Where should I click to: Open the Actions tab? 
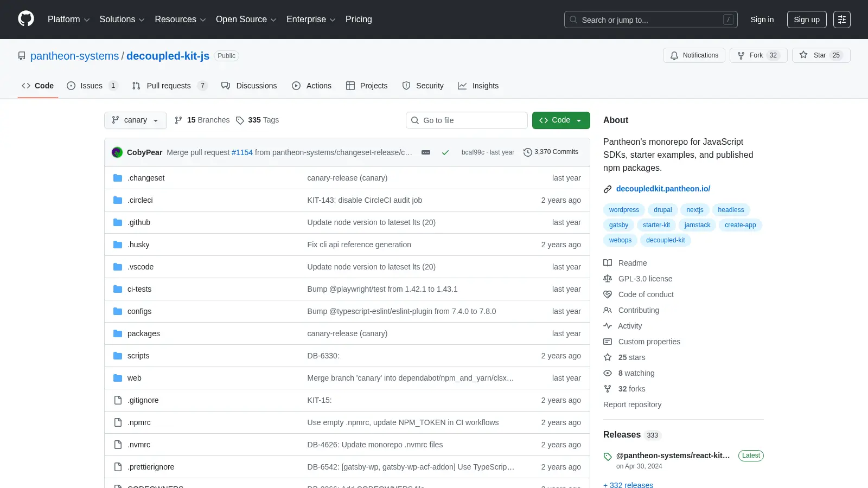[x=311, y=86]
